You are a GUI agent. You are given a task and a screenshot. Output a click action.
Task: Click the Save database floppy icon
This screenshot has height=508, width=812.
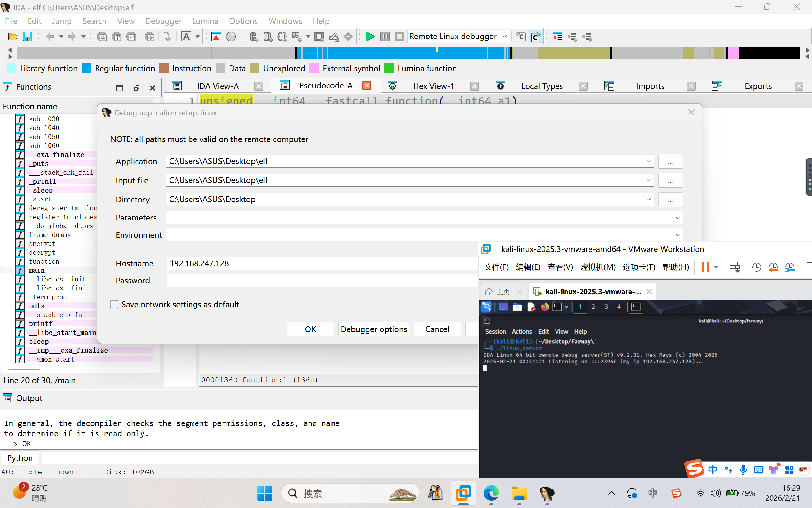[28, 36]
